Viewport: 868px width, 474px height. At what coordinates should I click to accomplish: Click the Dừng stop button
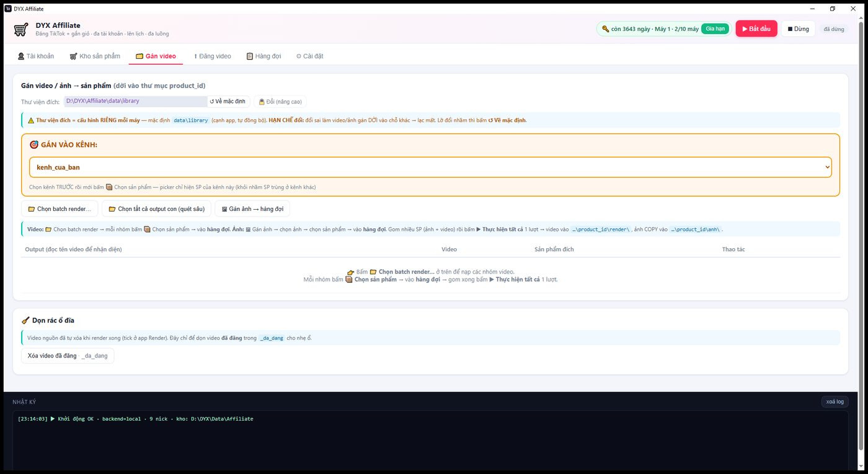pyautogui.click(x=798, y=29)
